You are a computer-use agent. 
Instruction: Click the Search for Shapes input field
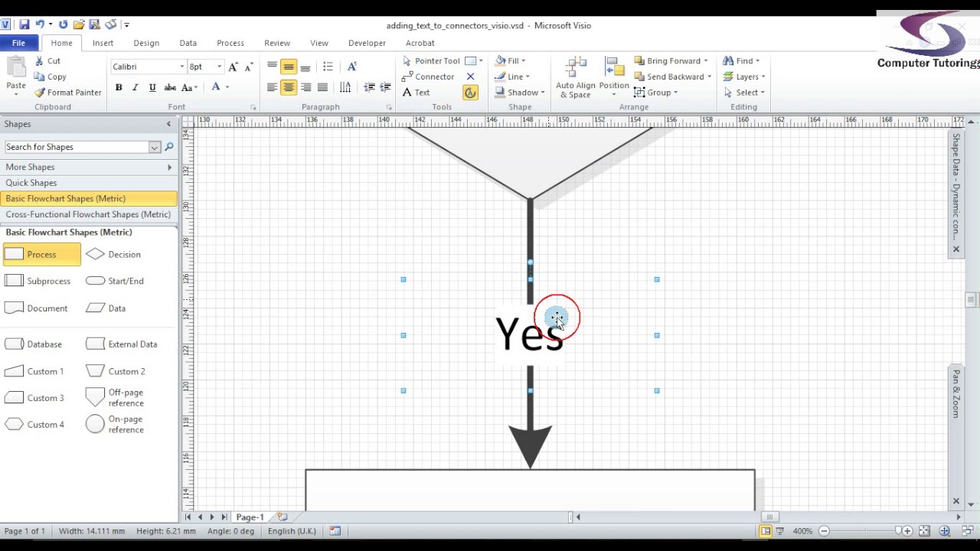click(x=78, y=147)
